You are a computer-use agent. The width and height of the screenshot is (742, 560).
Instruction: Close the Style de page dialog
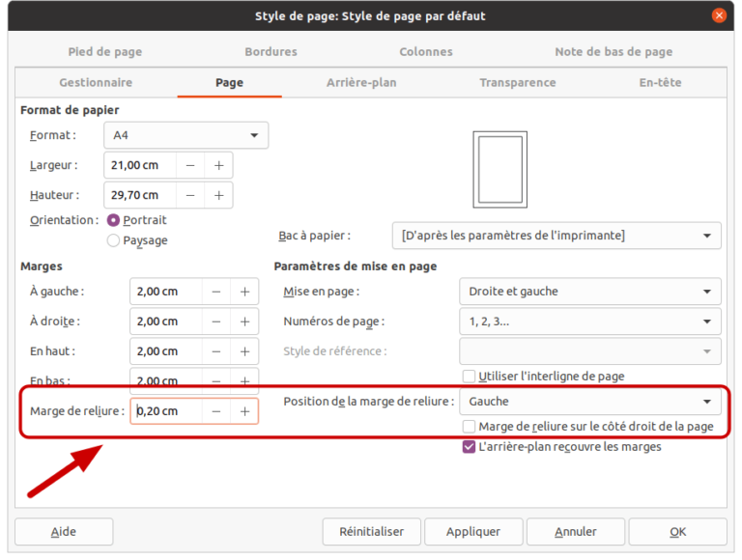click(x=719, y=15)
